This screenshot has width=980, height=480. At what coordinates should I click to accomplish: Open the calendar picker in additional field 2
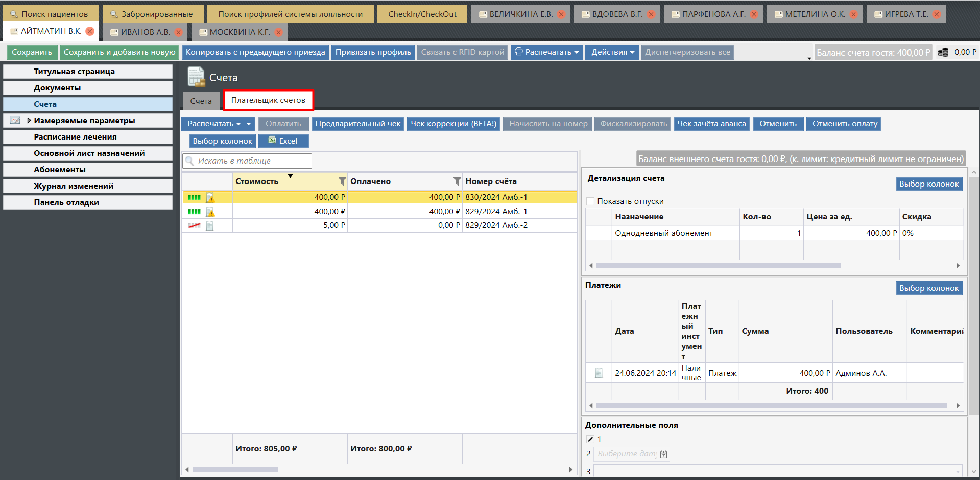(x=663, y=454)
